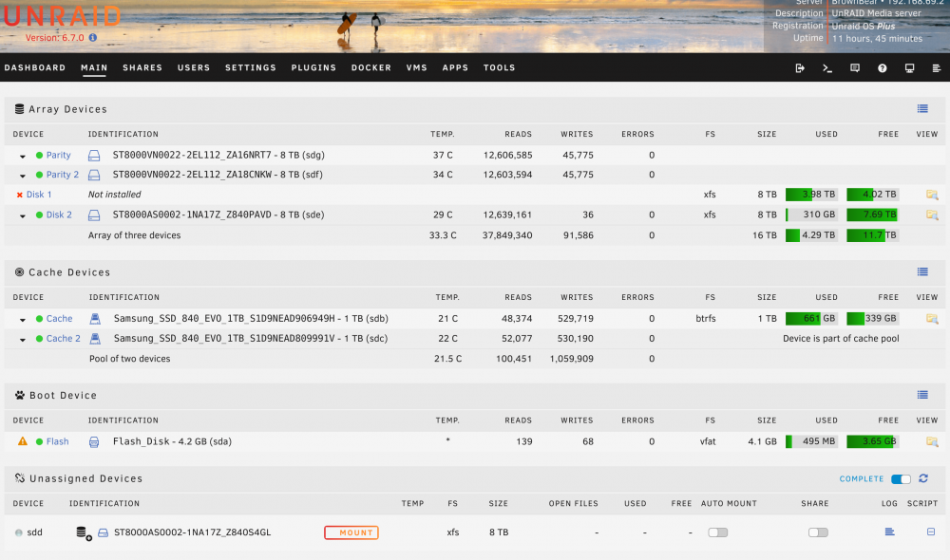Open the DOCKER tab
This screenshot has height=560, width=950.
click(x=370, y=67)
